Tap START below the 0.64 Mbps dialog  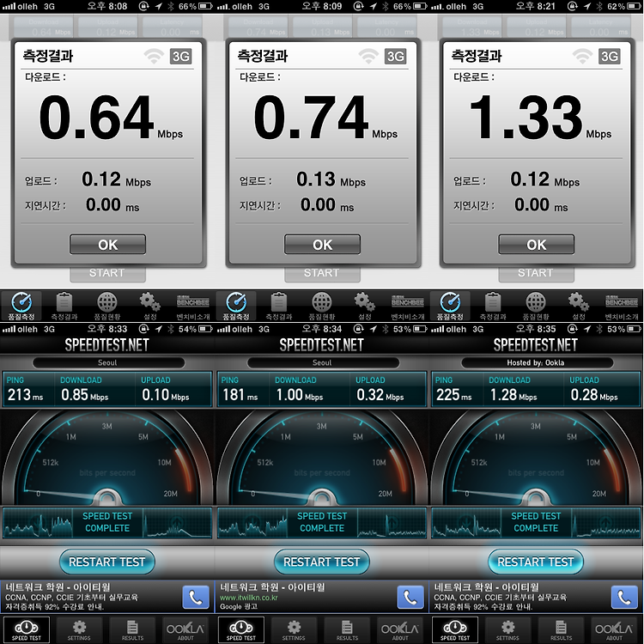pyautogui.click(x=107, y=274)
